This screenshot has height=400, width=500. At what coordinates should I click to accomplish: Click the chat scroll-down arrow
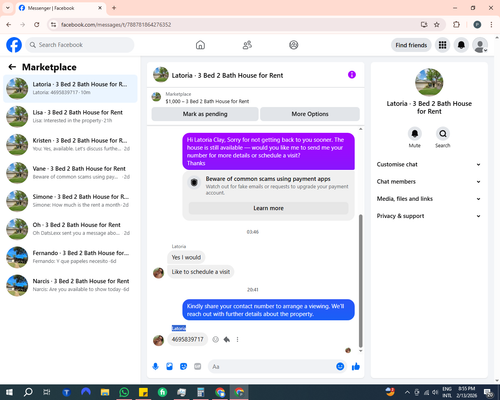360,351
